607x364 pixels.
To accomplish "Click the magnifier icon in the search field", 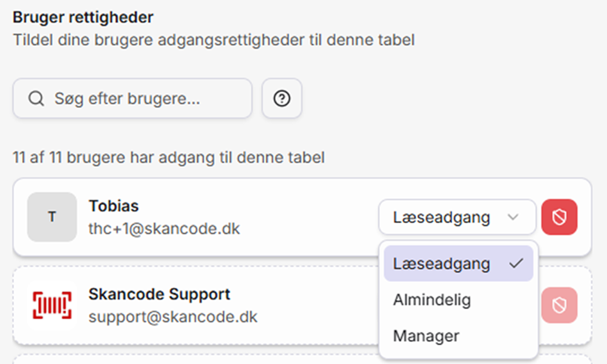I will coord(36,99).
